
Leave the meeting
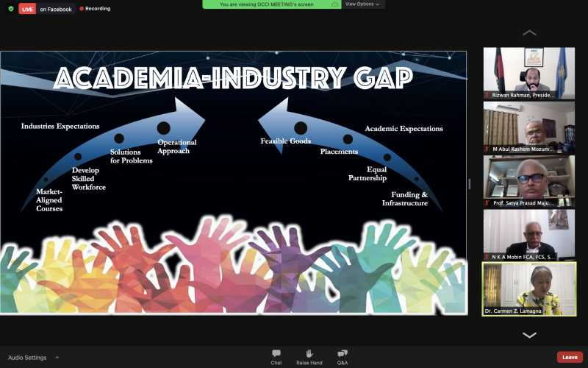pos(570,357)
